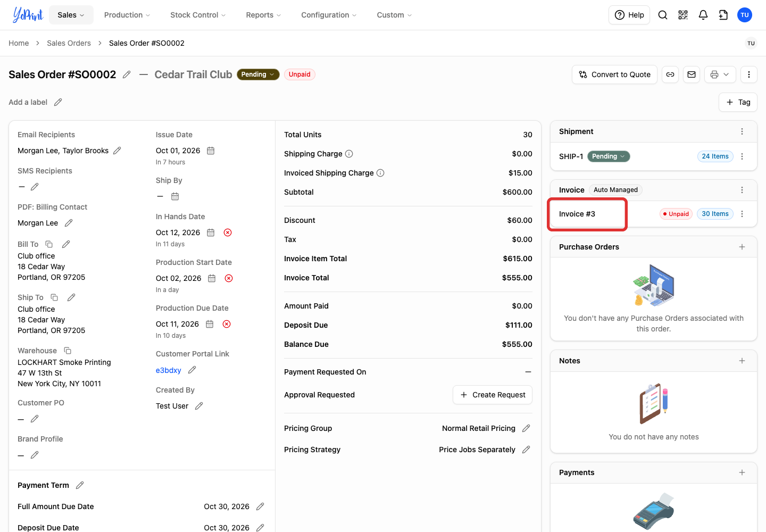Click the Unpaid status badge
The height and width of the screenshot is (532, 766).
[x=299, y=74]
